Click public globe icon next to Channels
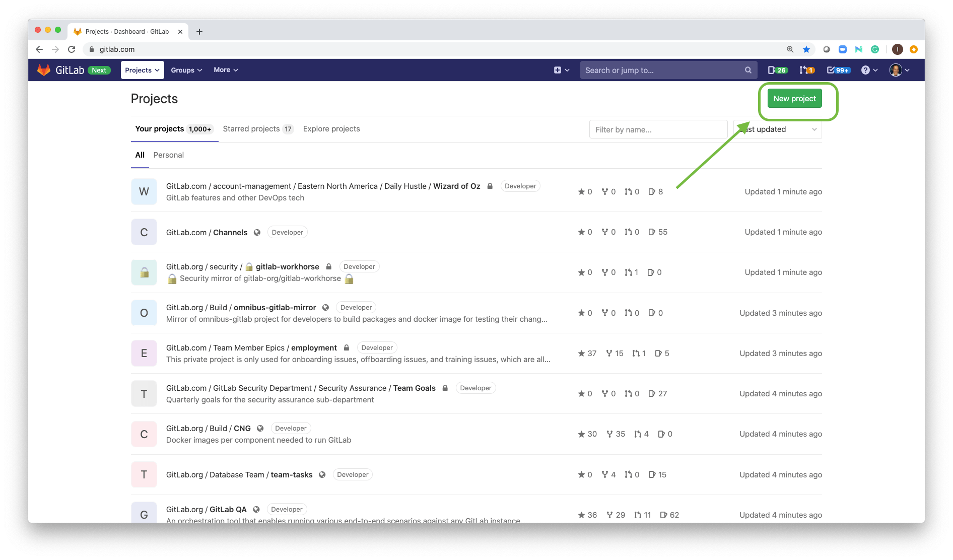Viewport: 953px width, 560px height. coord(257,233)
